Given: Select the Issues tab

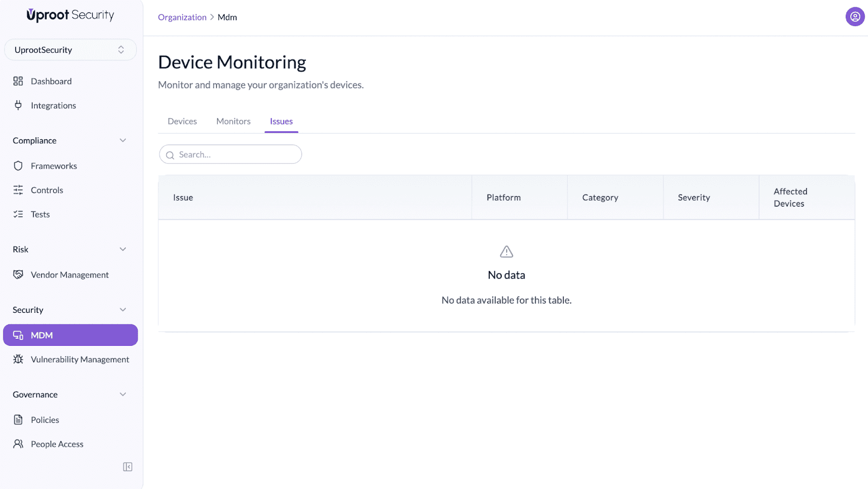Looking at the screenshot, I should 281,121.
